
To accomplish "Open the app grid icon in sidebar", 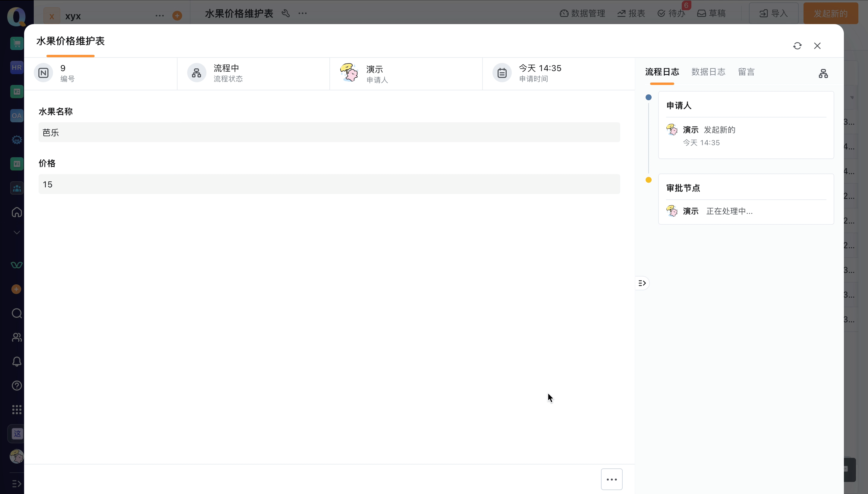I will click(17, 410).
